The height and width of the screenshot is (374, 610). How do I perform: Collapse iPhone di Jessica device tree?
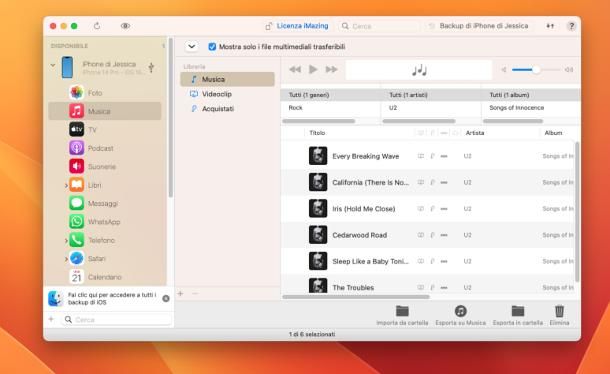(53, 65)
